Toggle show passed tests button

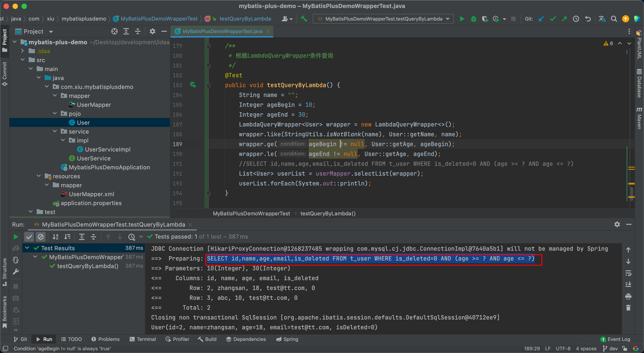click(29, 237)
